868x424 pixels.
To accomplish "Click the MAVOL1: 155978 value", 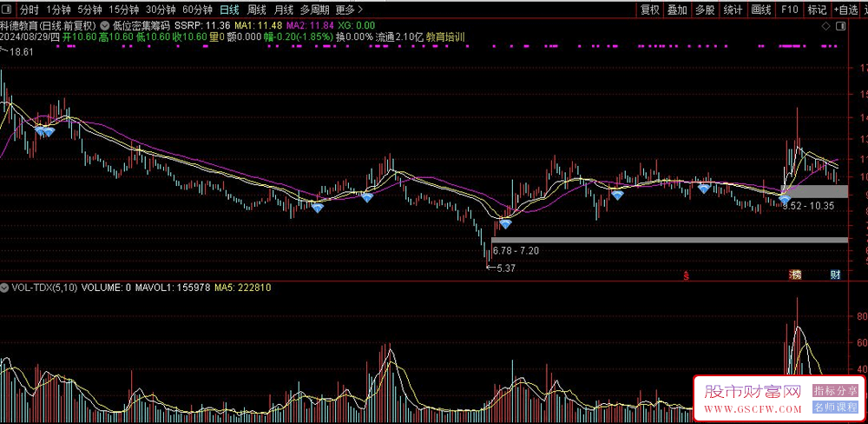I will click(173, 288).
